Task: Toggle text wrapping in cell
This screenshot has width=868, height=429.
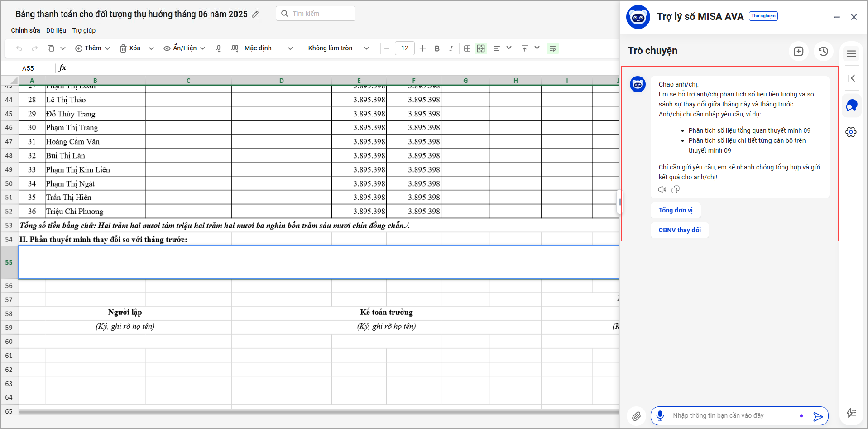Action: coord(552,48)
